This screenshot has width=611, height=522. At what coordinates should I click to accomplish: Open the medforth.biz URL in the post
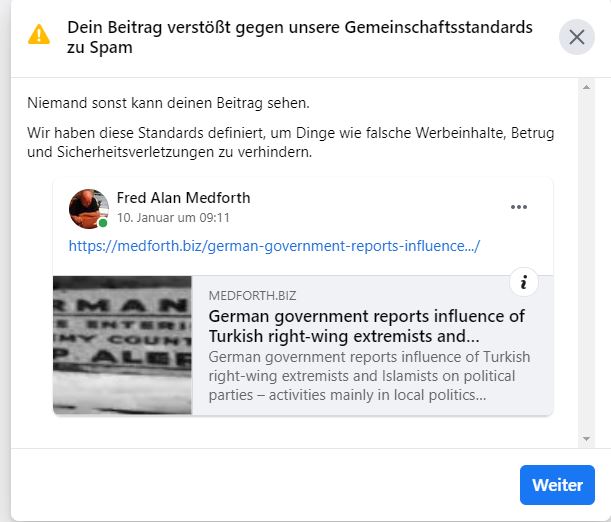[274, 245]
